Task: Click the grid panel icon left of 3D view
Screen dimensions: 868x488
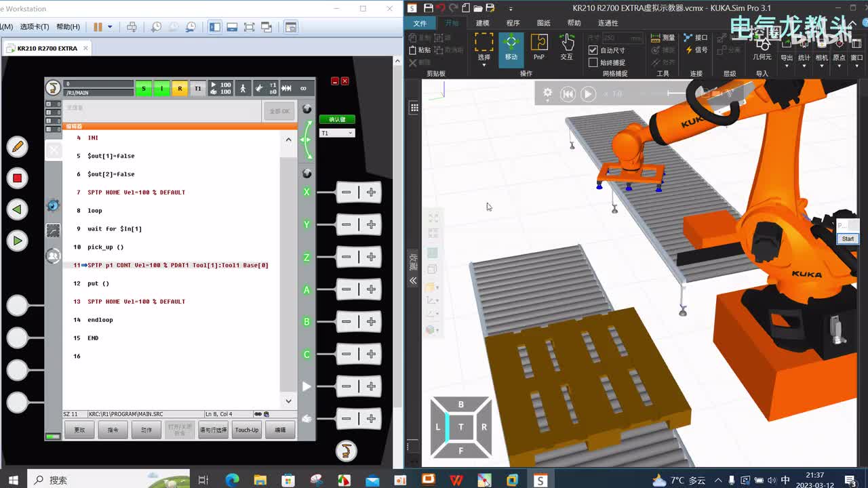Action: point(414,108)
